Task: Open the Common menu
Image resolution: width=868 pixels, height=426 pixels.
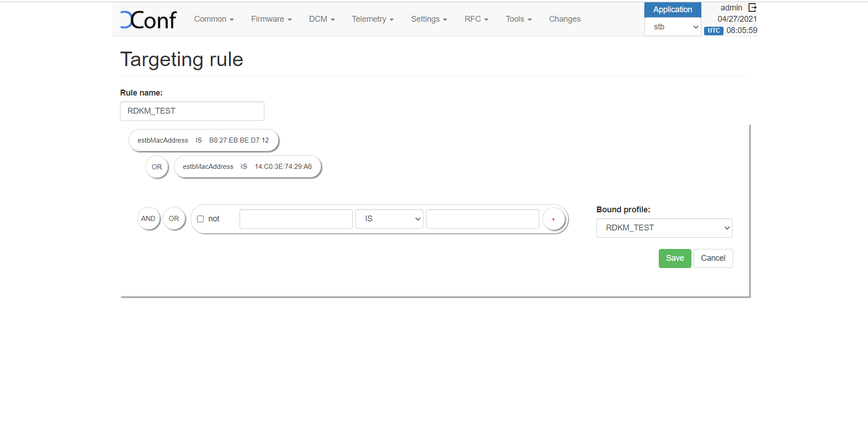Action: 214,19
